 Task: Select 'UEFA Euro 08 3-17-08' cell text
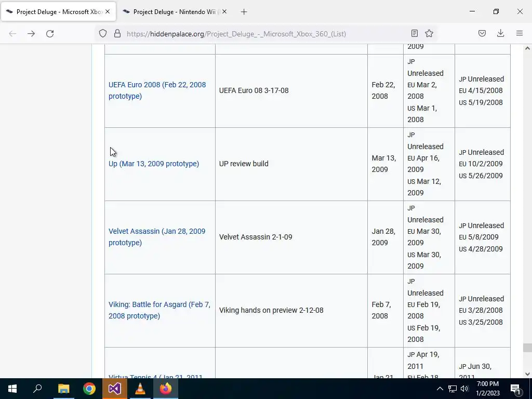pyautogui.click(x=254, y=90)
